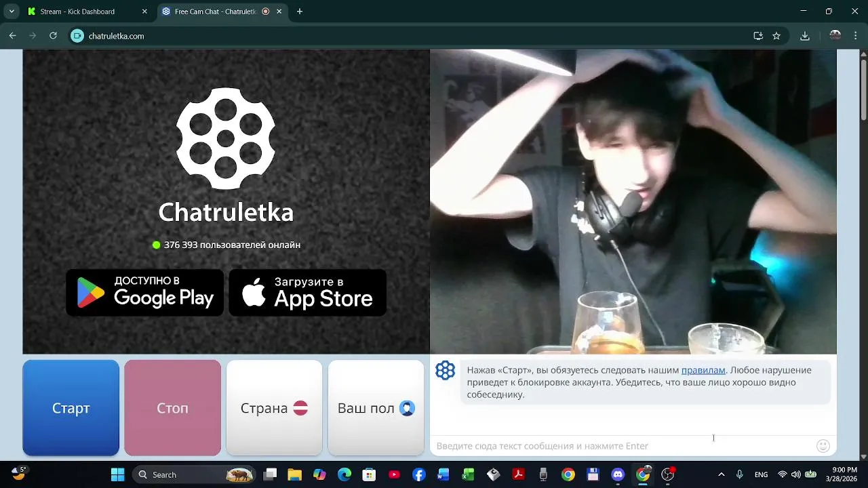Switch the ENG input language
This screenshot has height=488, width=868.
761,474
